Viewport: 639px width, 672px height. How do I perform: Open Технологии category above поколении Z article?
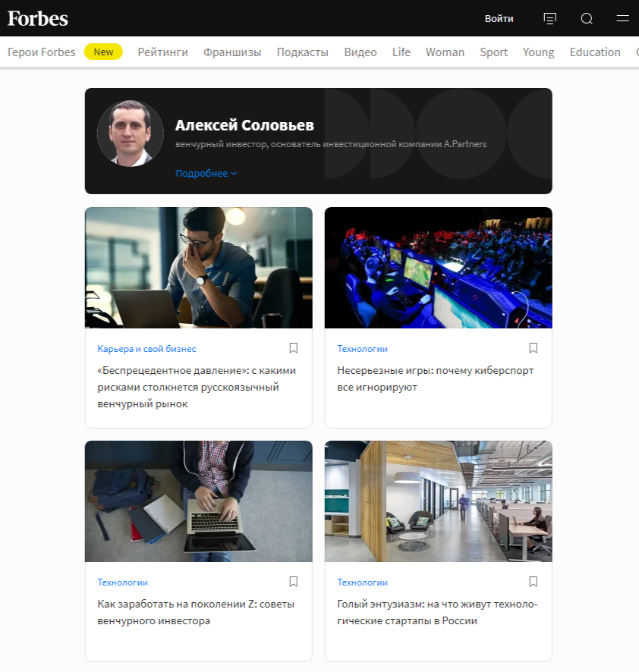pyautogui.click(x=123, y=583)
